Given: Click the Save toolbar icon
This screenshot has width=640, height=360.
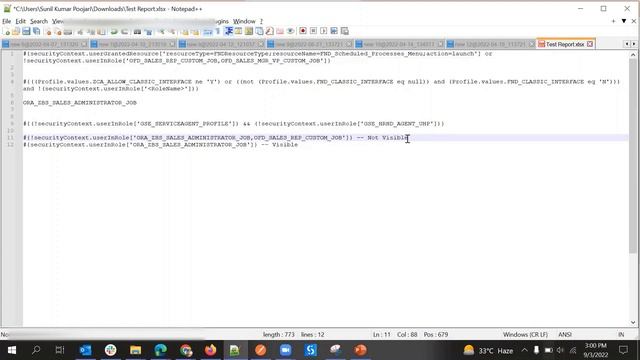Looking at the screenshot, I should [x=26, y=31].
